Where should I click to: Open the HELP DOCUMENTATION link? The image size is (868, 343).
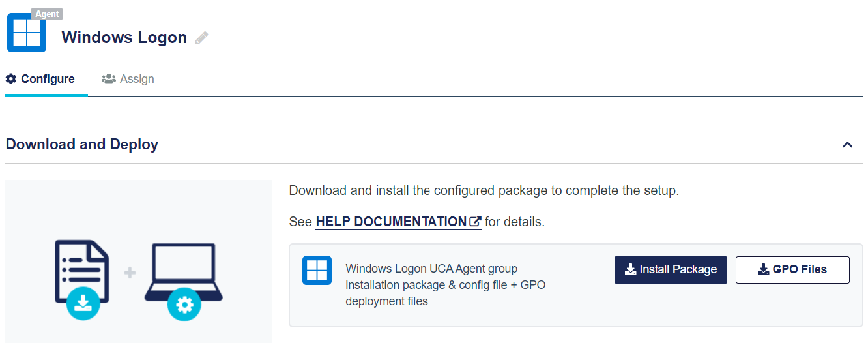[391, 222]
